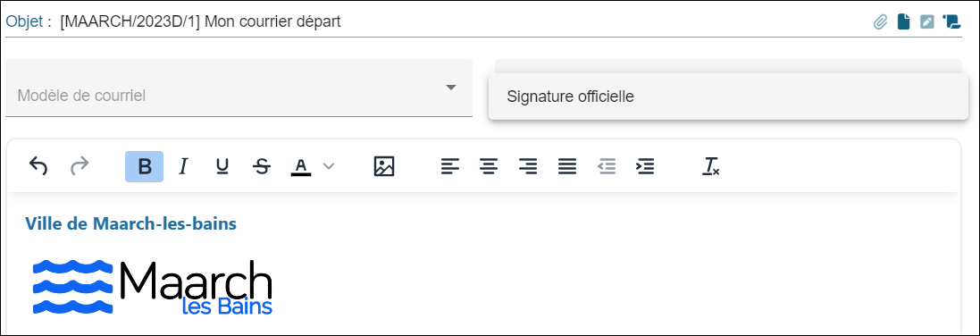Expand the text color chevron
The image size is (980, 336).
click(x=329, y=166)
